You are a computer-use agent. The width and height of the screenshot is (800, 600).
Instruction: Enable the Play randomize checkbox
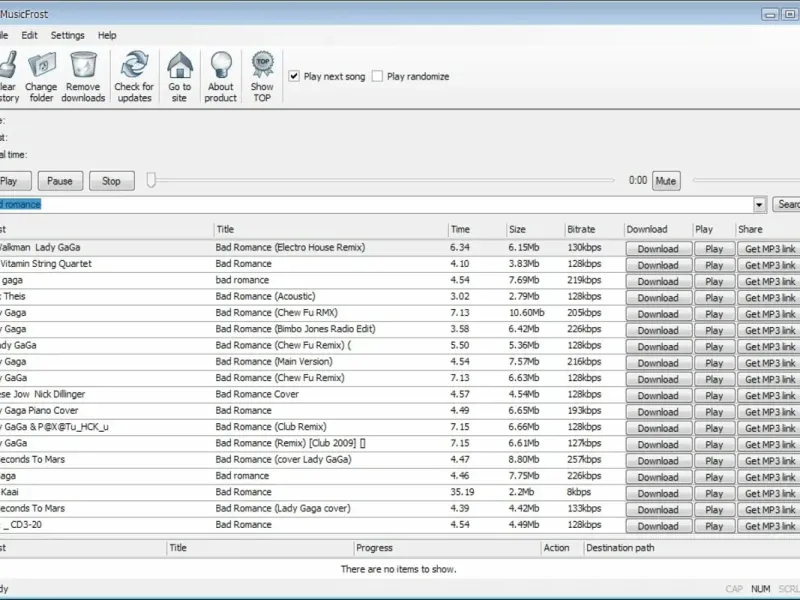point(378,76)
